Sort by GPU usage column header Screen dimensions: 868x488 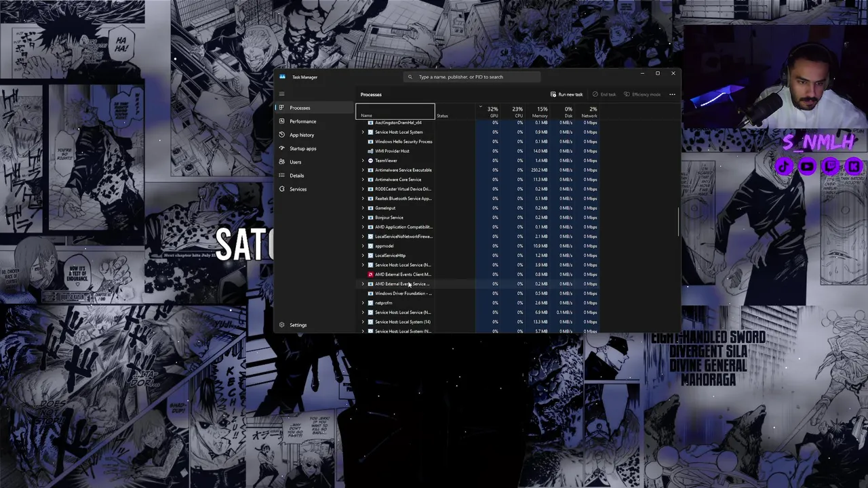click(489, 112)
